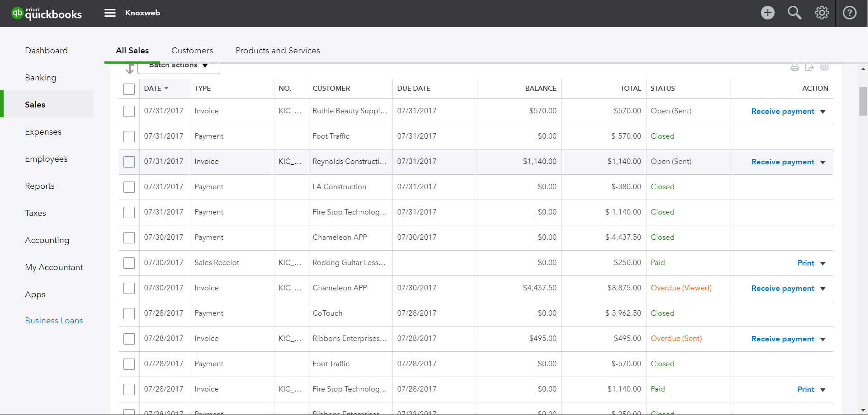
Task: Click the QuickBooks logo
Action: pos(47,14)
